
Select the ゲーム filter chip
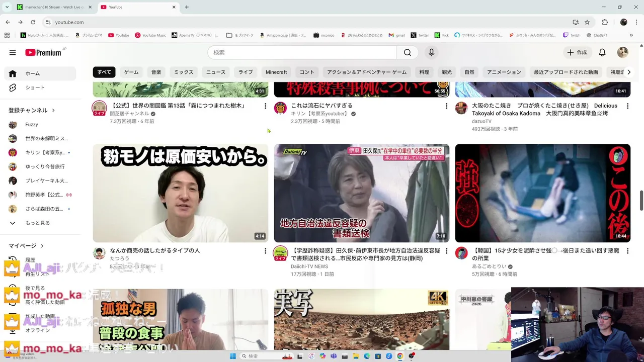pyautogui.click(x=131, y=72)
